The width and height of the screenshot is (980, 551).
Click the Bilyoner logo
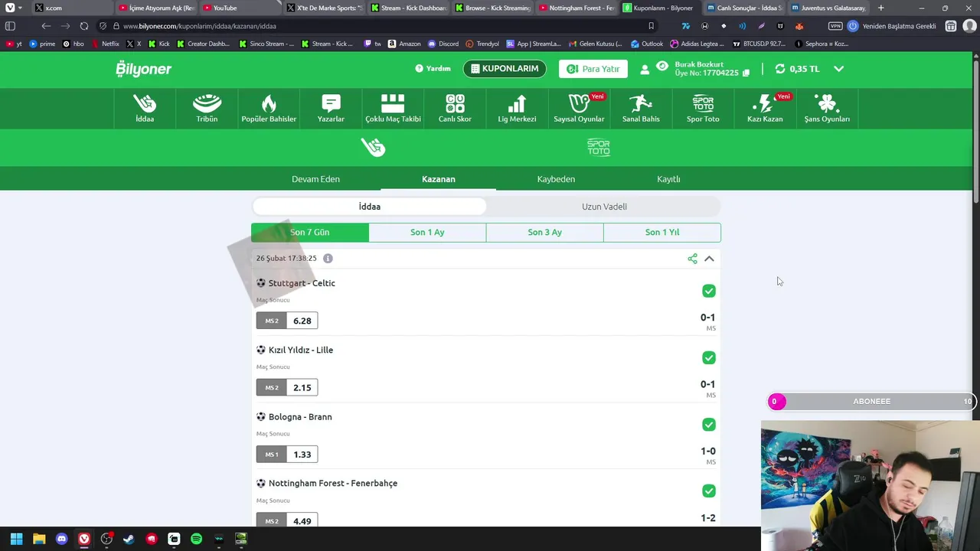[x=144, y=69]
